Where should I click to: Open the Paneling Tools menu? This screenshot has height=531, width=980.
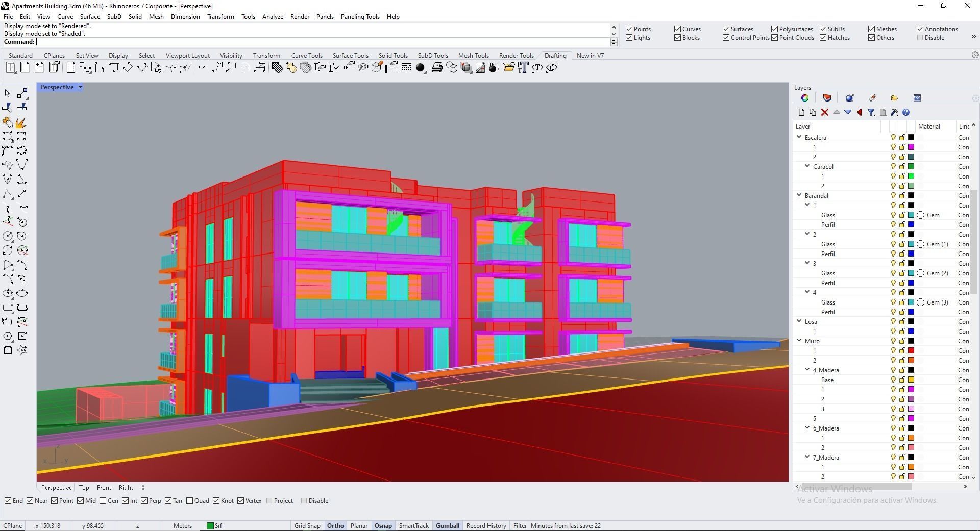(x=360, y=17)
